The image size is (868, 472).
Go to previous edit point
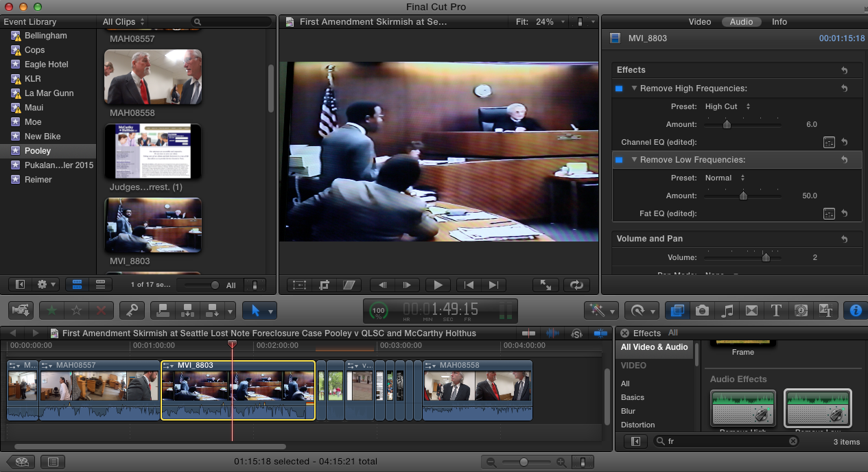[x=469, y=285]
